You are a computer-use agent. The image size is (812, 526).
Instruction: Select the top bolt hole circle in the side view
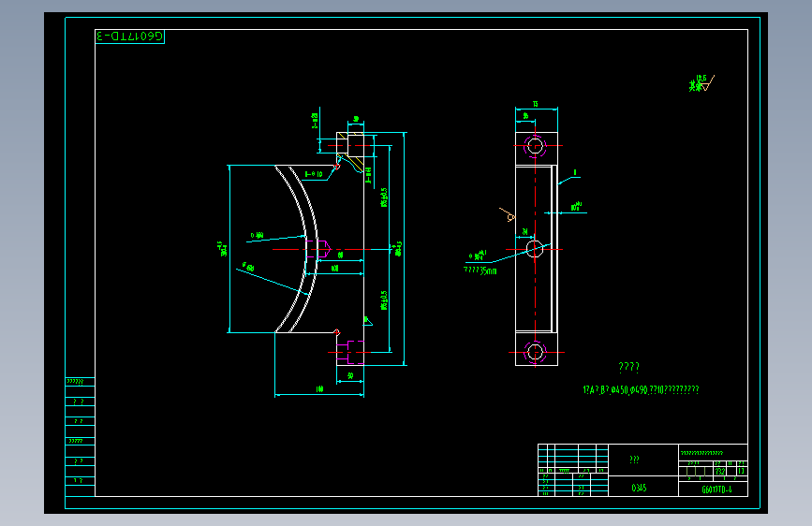coord(535,145)
